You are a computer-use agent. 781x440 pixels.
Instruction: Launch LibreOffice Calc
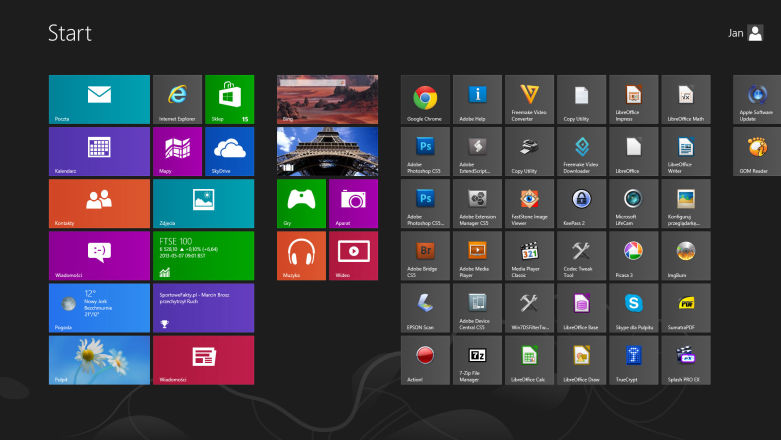tap(529, 360)
